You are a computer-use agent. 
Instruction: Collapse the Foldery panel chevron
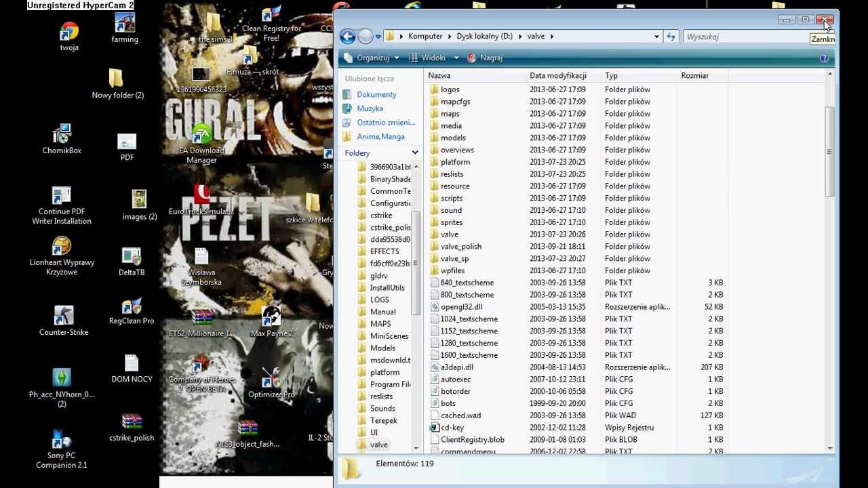[x=415, y=153]
